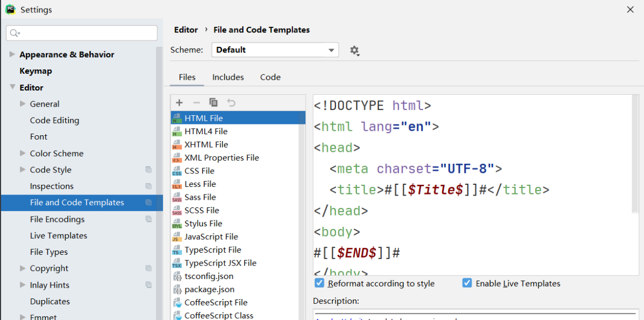Click the $Title$ variable in template
644x320 pixels.
[436, 190]
